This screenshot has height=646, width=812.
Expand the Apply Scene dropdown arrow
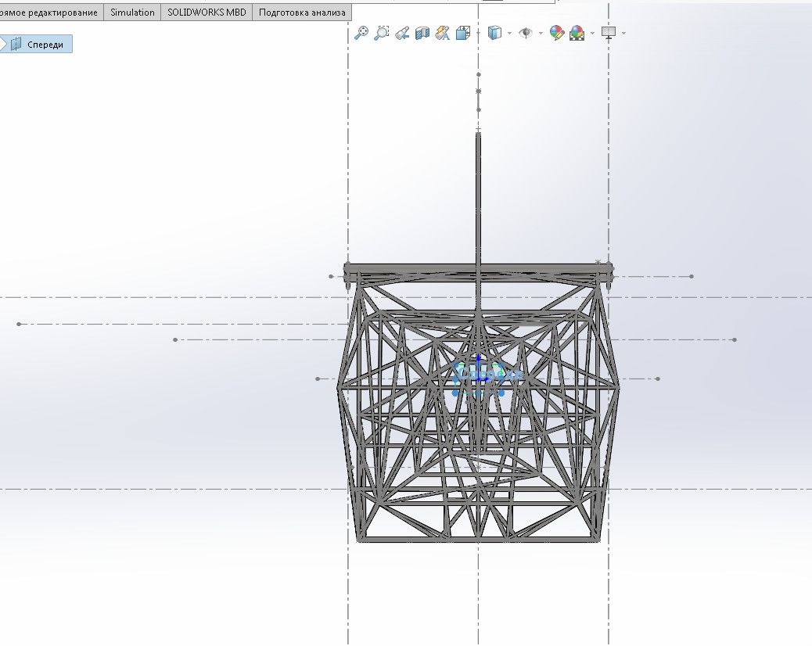[592, 34]
